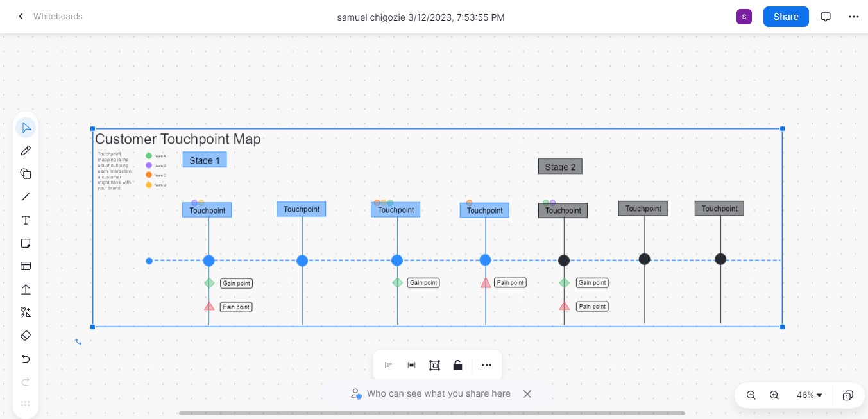Open the top-right overflow menu

854,17
